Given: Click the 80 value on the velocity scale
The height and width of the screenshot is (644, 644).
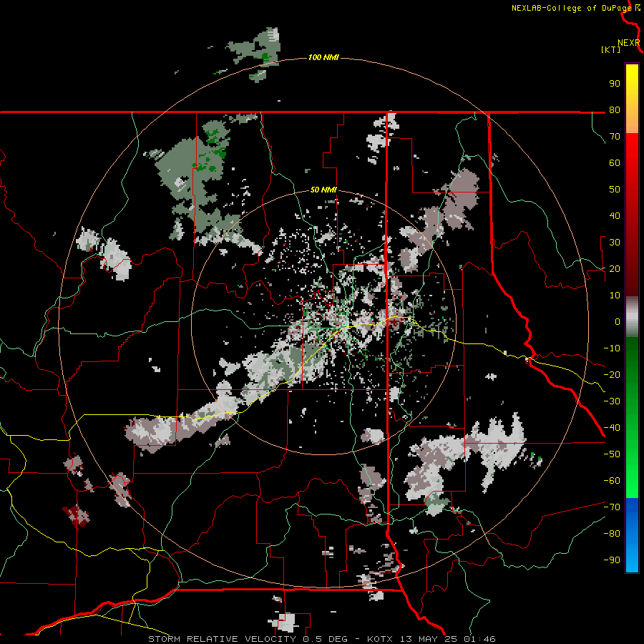Looking at the screenshot, I should (615, 110).
